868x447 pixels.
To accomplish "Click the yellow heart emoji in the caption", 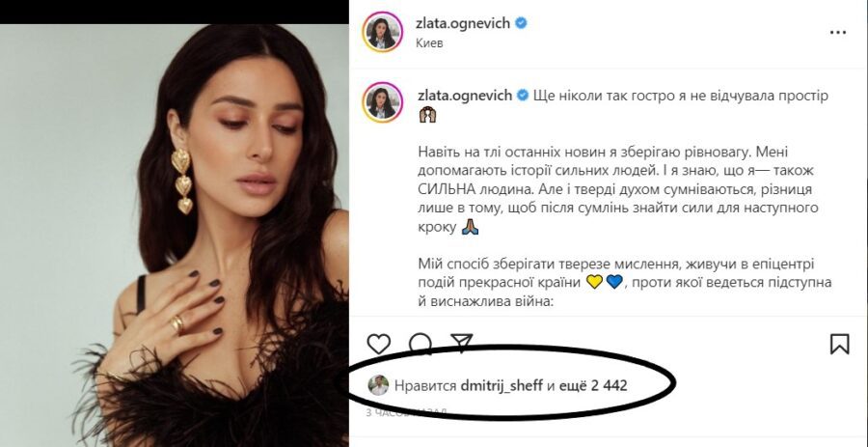I will pyautogui.click(x=594, y=282).
